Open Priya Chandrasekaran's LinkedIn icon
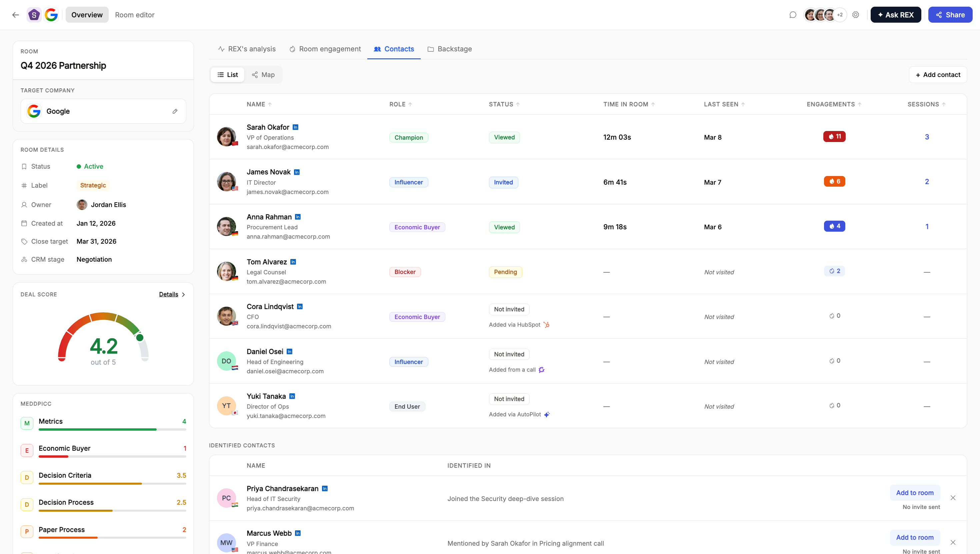 [x=325, y=489]
